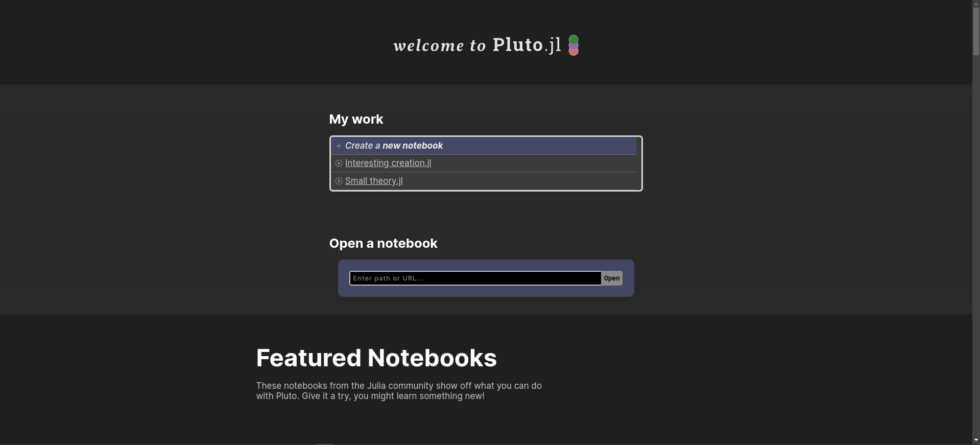Open the Small theory.jl notebook
The width and height of the screenshot is (980, 445).
374,181
